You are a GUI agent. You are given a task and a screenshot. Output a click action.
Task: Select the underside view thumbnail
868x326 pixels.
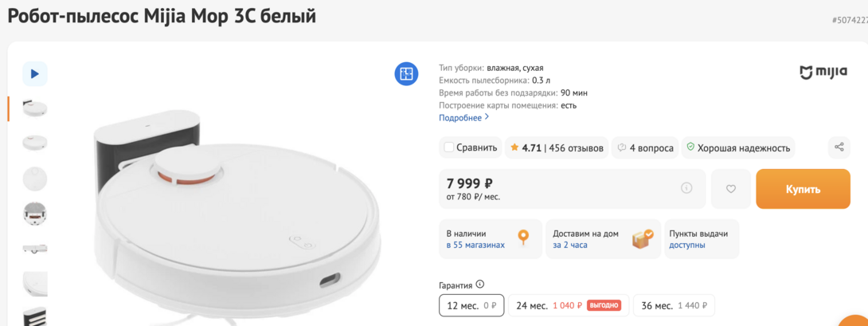click(35, 213)
